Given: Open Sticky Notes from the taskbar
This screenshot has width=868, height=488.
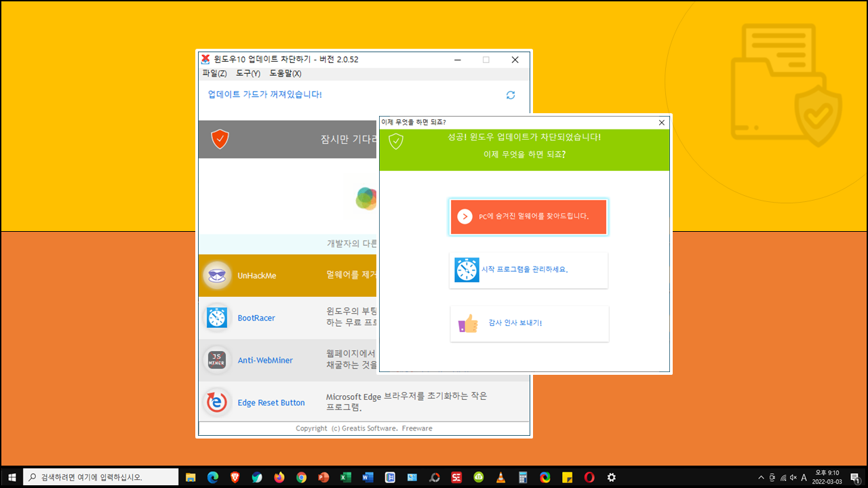Looking at the screenshot, I should coord(567,477).
